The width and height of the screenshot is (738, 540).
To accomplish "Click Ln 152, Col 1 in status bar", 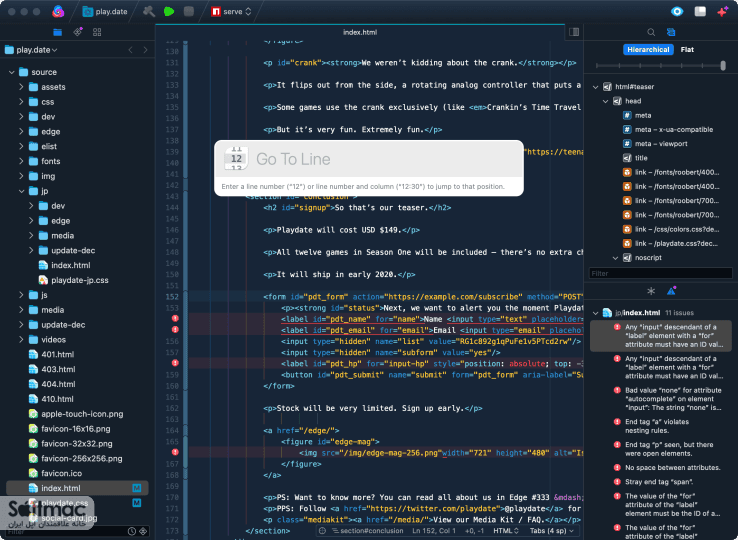I will [434, 531].
